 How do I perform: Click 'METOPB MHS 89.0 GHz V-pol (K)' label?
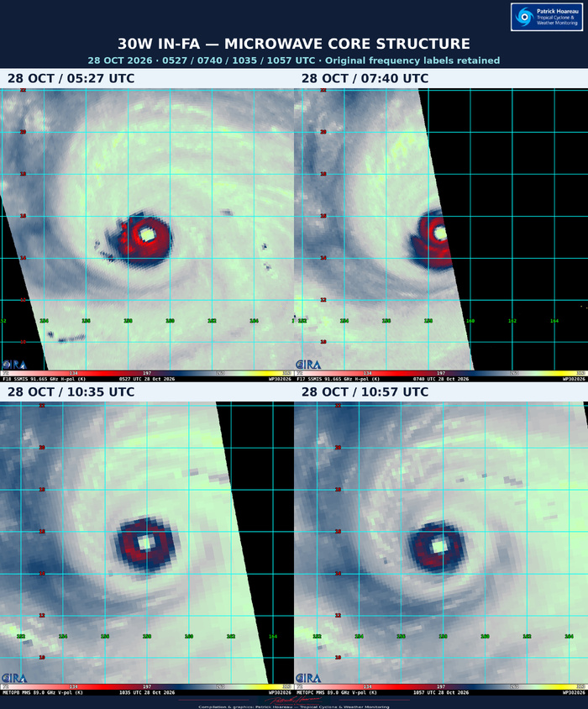click(x=43, y=692)
